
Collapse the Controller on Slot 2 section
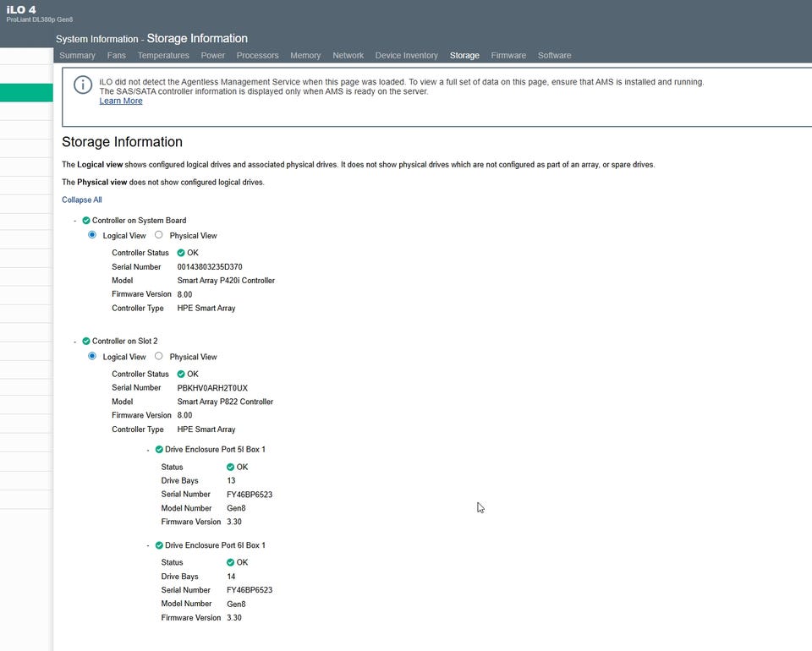pos(75,342)
